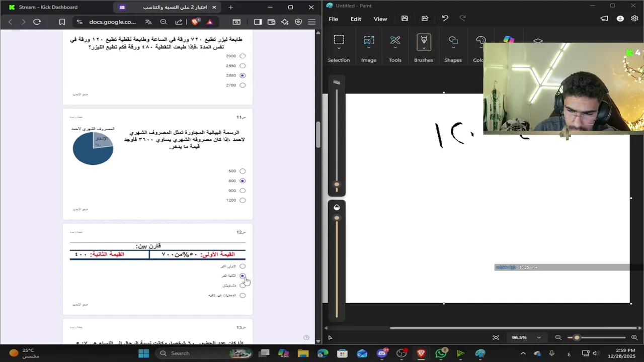Click the translate page icon in address bar

[148, 22]
